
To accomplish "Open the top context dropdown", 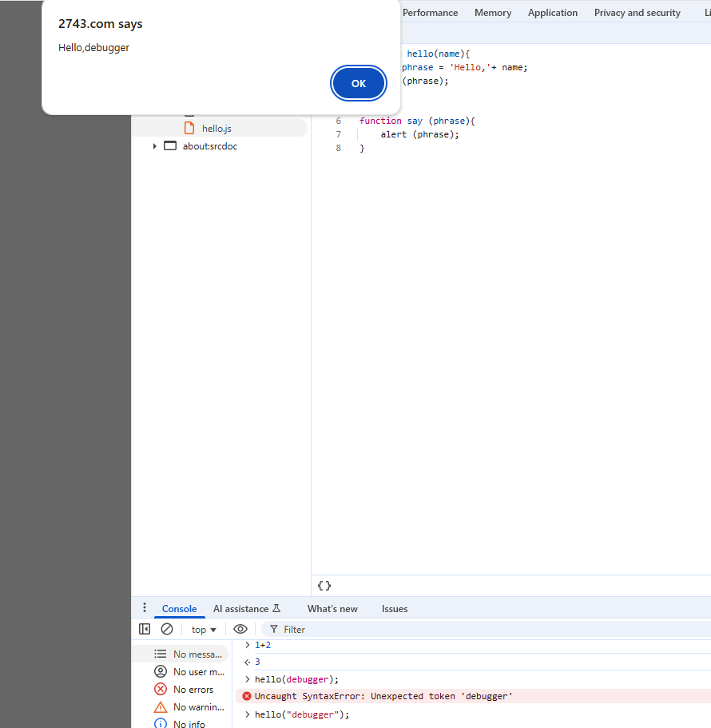I will coord(204,630).
